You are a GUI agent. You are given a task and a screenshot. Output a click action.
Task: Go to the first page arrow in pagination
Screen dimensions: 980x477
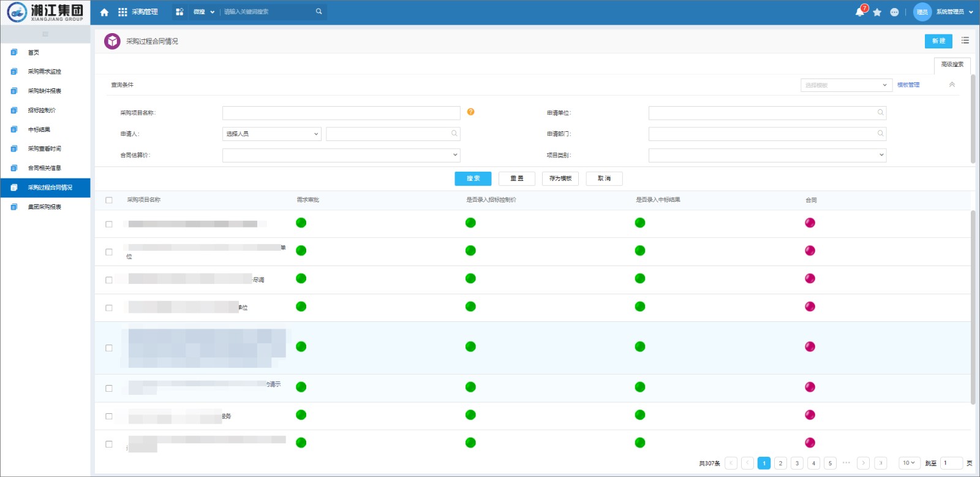point(731,463)
